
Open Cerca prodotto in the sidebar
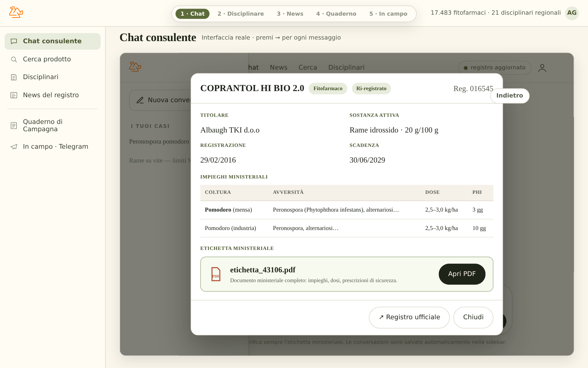pos(52,59)
